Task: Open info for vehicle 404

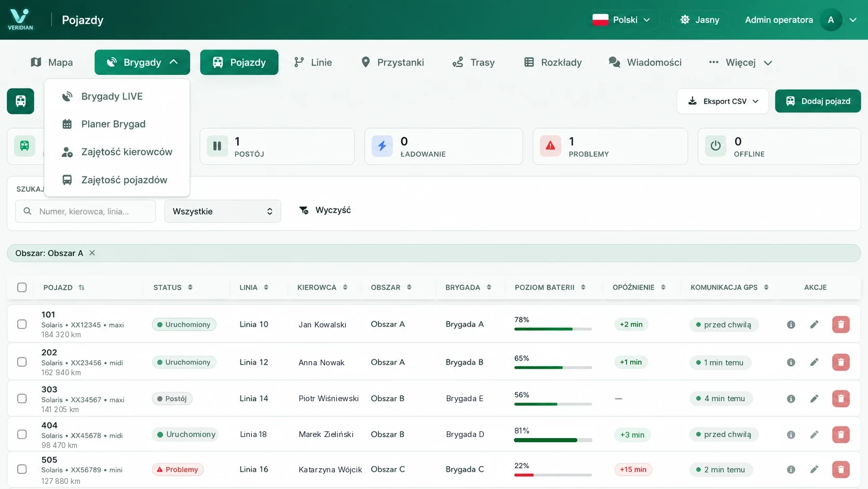Action: click(x=791, y=434)
